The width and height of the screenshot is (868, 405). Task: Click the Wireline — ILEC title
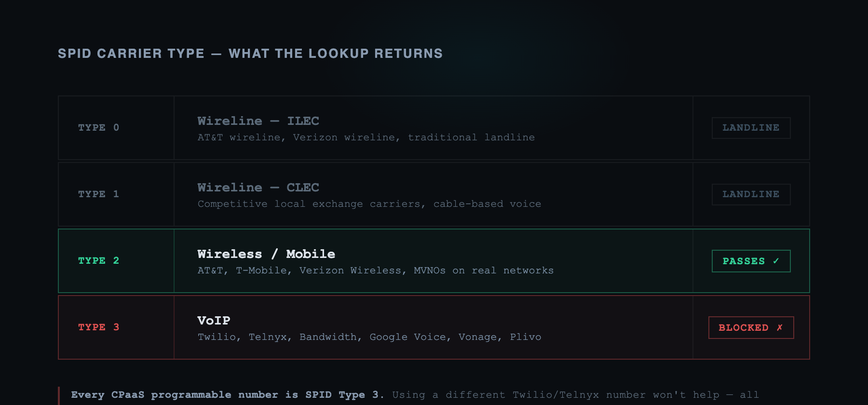[258, 121]
